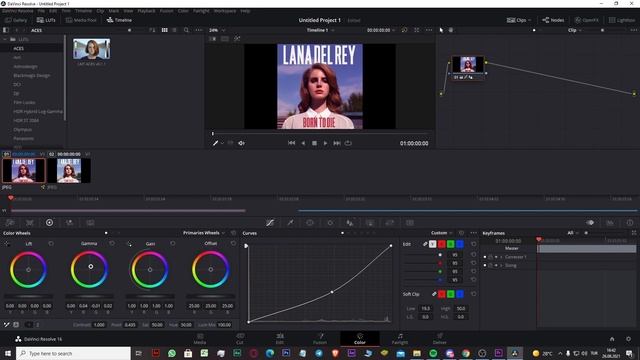Viewport: 640px width, 360px height.
Task: Reset the Gamma color wheel
Action: (112, 243)
